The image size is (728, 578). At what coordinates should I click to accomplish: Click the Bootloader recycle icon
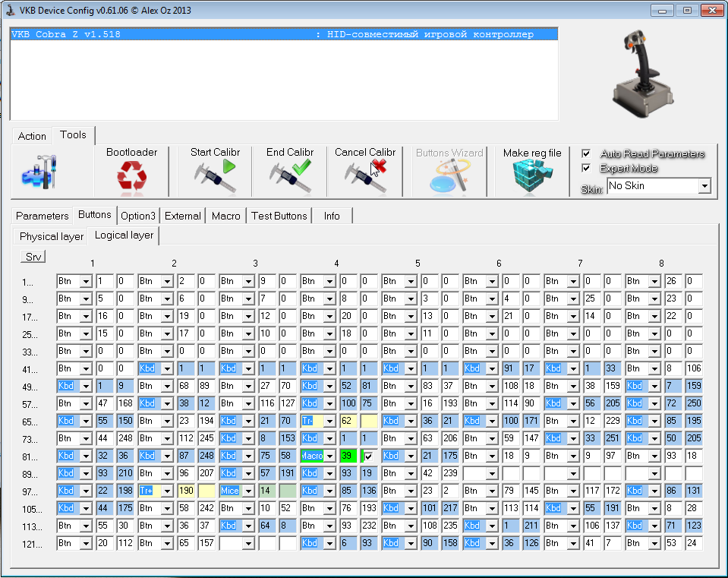[131, 178]
